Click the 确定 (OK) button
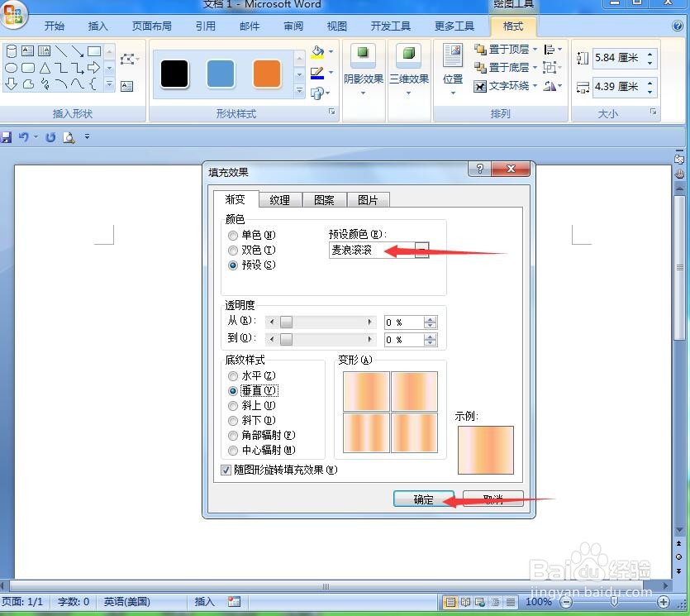 (x=423, y=499)
